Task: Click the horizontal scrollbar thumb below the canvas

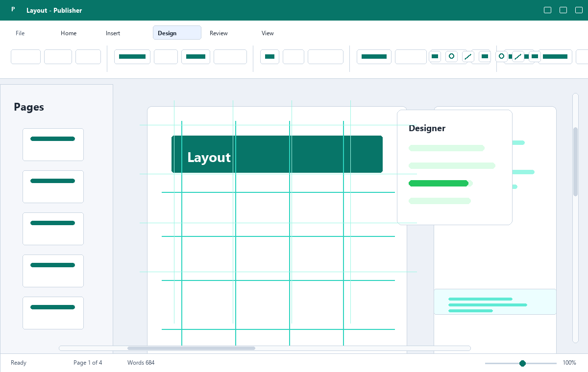Action: coord(191,348)
